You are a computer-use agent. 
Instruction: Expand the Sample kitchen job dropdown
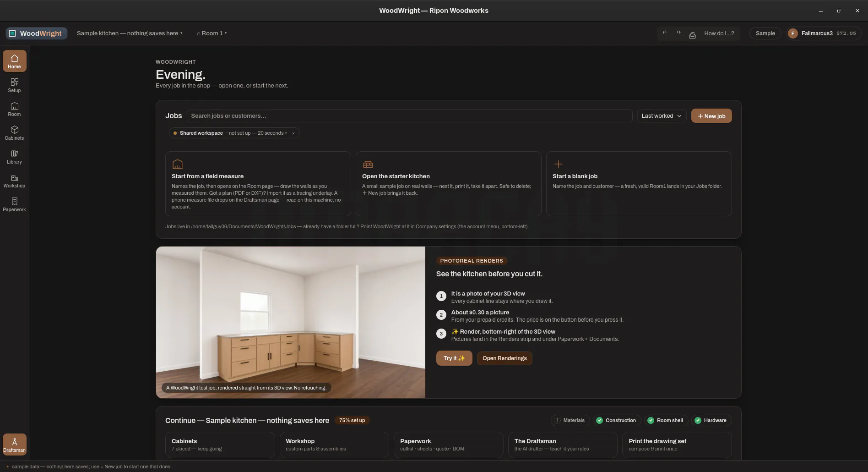point(130,33)
